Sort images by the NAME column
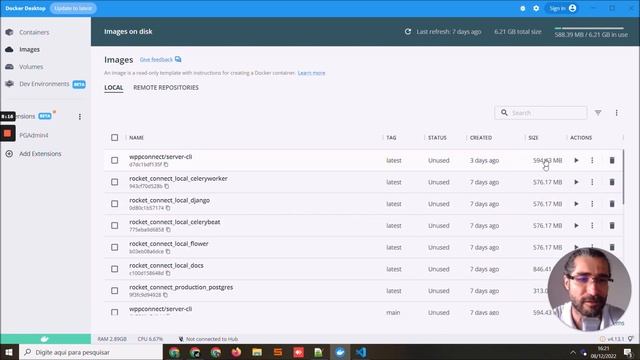This screenshot has height=360, width=640. (x=136, y=138)
